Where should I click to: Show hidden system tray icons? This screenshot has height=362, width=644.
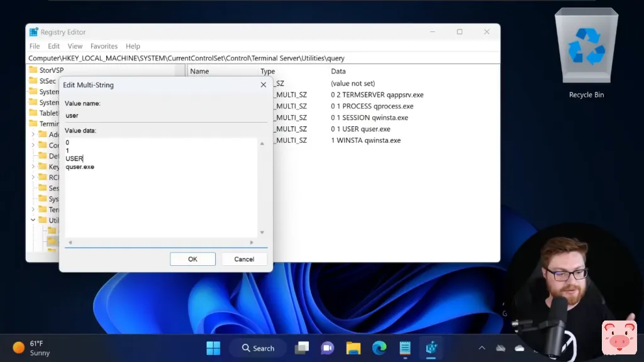(x=482, y=348)
